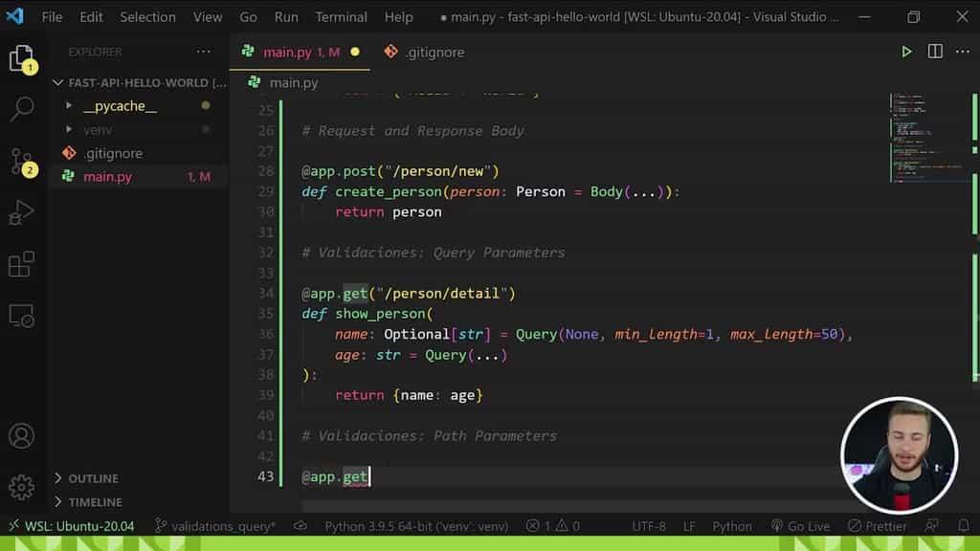Screen dimensions: 980x551
Task: Run the Python file with the play icon
Action: click(x=906, y=52)
